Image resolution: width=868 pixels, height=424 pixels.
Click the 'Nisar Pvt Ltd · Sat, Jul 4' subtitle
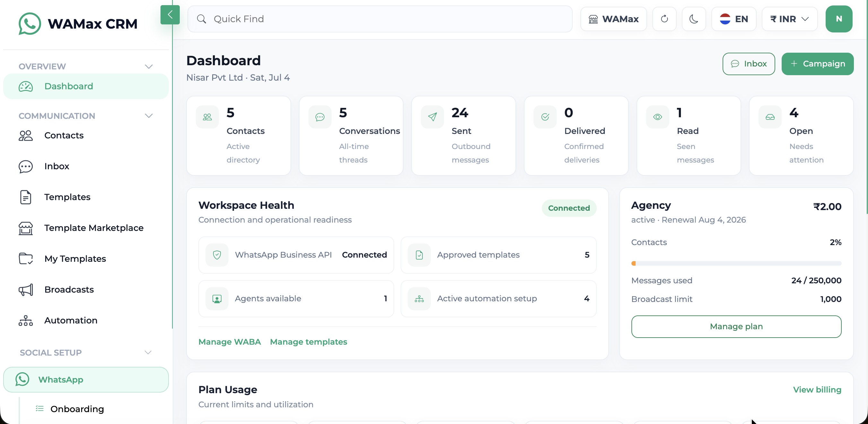pos(238,77)
